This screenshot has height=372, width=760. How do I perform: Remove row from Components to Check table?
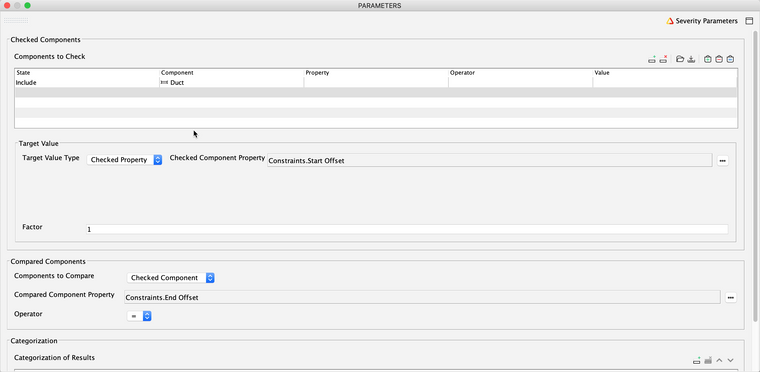(x=664, y=59)
